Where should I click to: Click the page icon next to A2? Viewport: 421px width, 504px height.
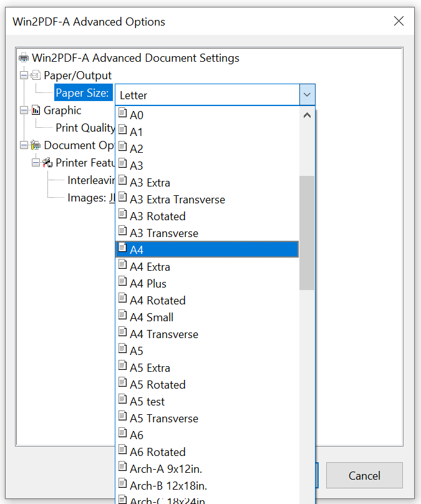point(122,146)
